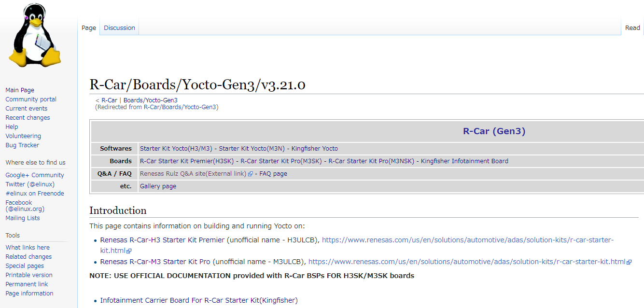
Task: Click the etc. row label
Action: [x=126, y=186]
